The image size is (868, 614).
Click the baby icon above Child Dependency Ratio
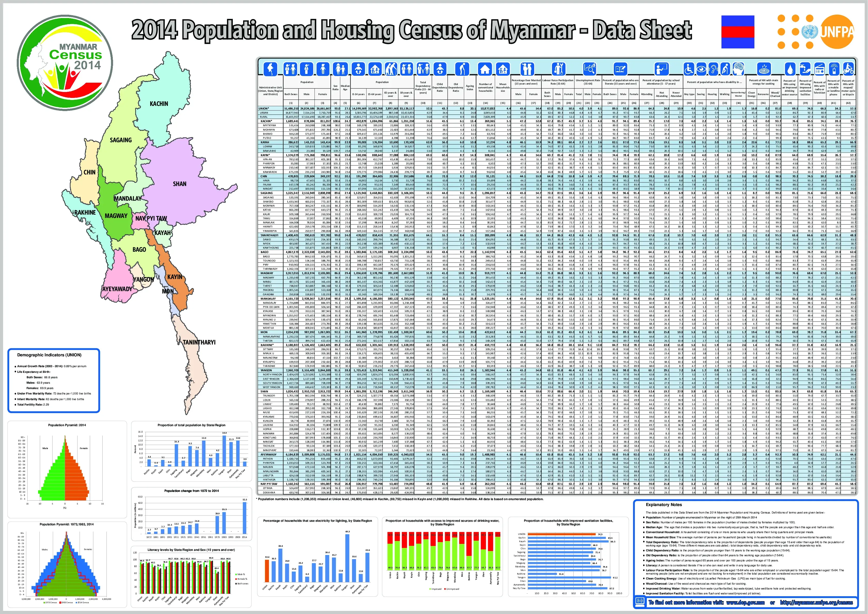(440, 69)
